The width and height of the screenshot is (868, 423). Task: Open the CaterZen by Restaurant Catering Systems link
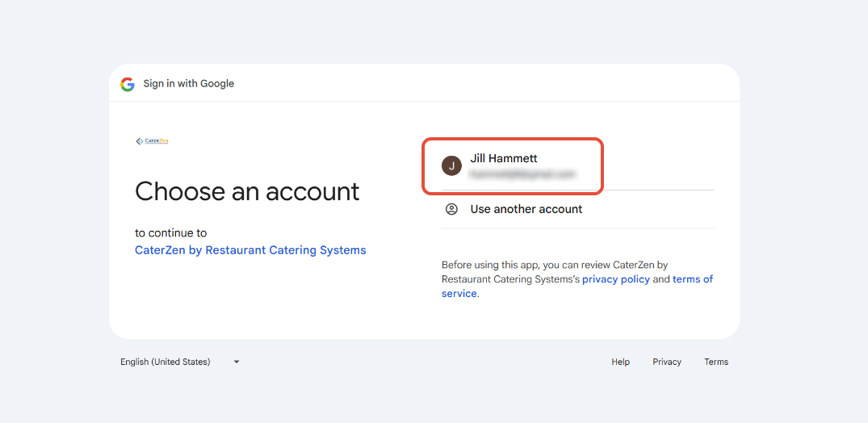tap(250, 250)
